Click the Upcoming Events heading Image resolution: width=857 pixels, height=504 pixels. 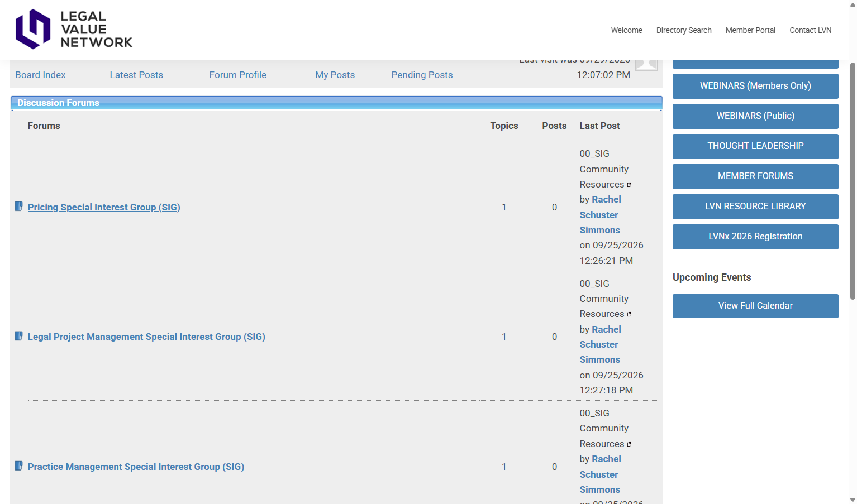[x=712, y=277]
